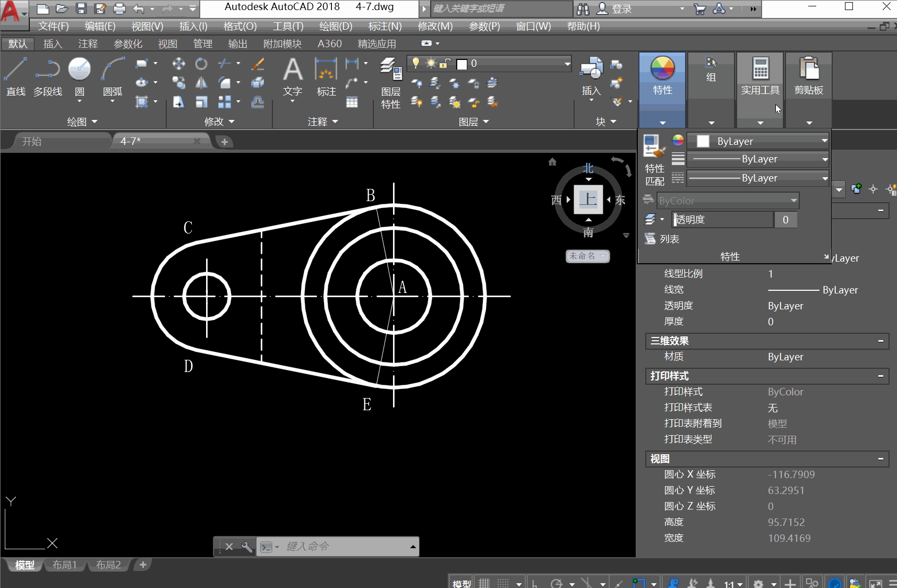Screen dimensions: 897x588
Task: Open Layer Properties (图层特性) manager
Action: pyautogui.click(x=391, y=83)
